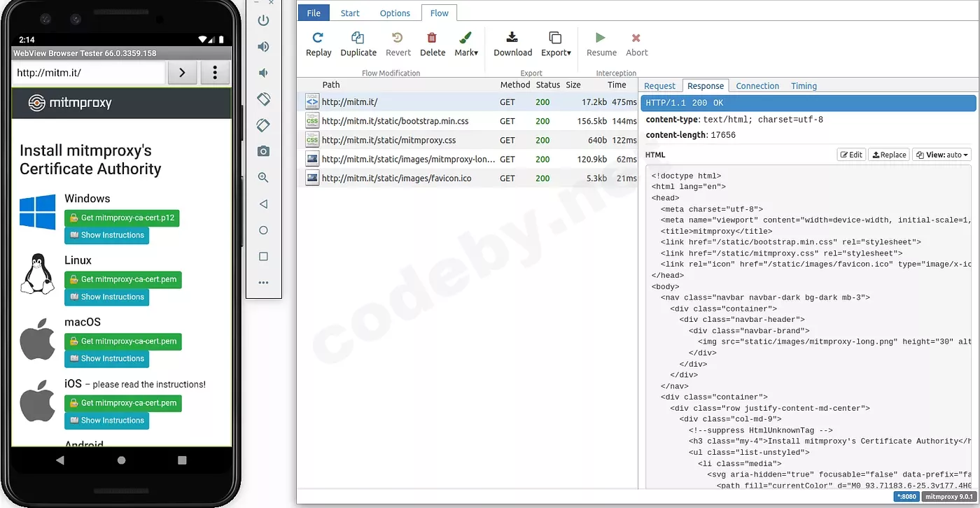This screenshot has width=980, height=508.
Task: Click the emulator Back triangle icon
Action: [x=263, y=204]
